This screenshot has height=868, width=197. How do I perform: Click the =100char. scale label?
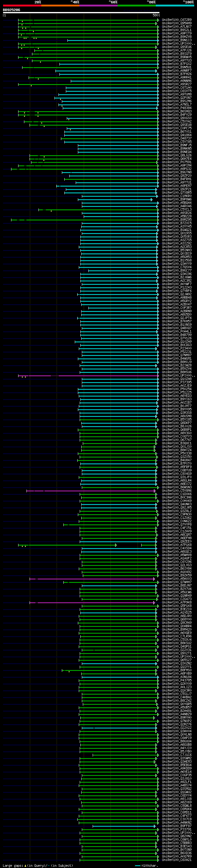(150, 866)
